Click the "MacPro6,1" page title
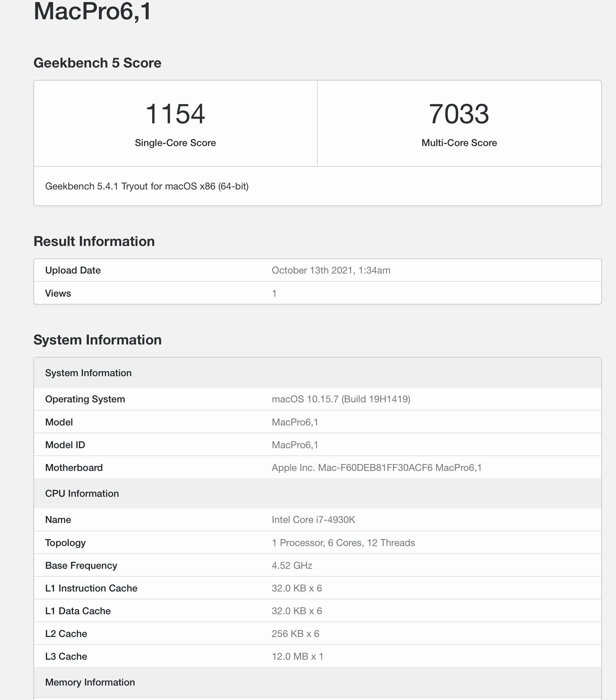Viewport: 616px width, 700px height. 92,11
